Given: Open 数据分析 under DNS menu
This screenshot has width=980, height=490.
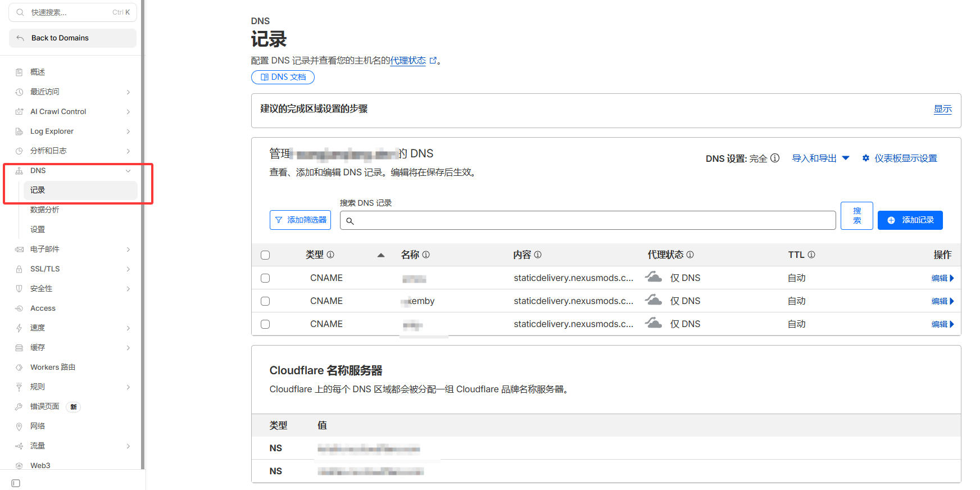Looking at the screenshot, I should pos(45,210).
